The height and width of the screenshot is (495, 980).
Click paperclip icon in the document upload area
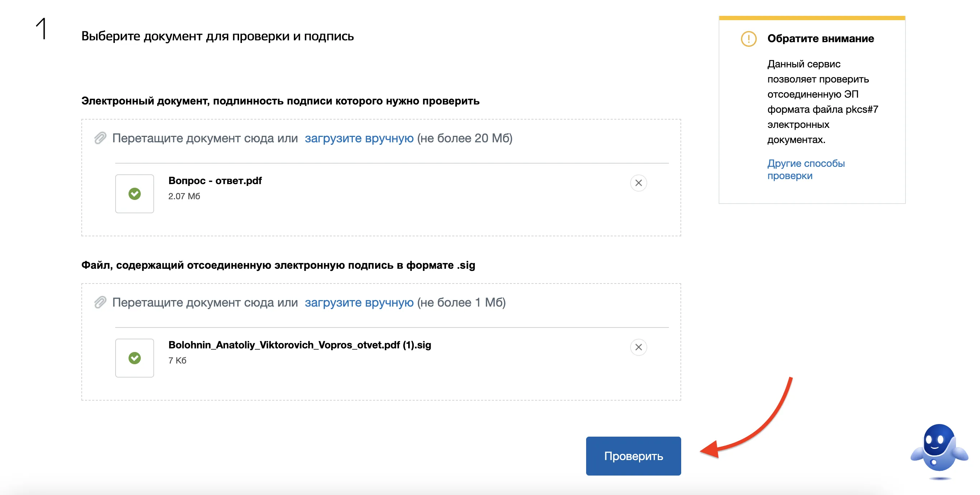(100, 138)
